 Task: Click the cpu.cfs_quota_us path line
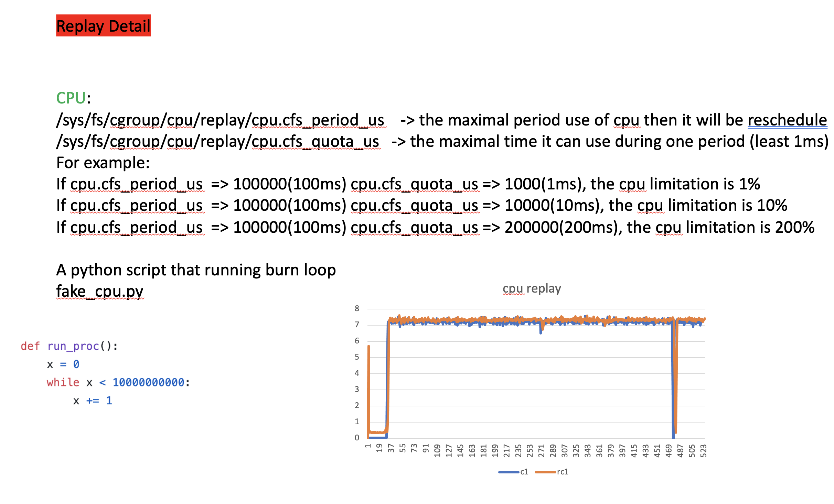[x=218, y=142]
